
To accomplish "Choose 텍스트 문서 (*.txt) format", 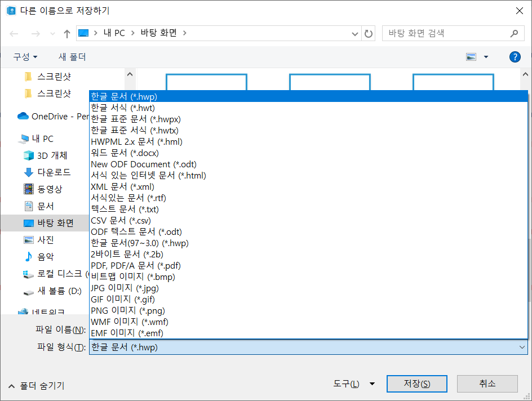I will pyautogui.click(x=308, y=209).
